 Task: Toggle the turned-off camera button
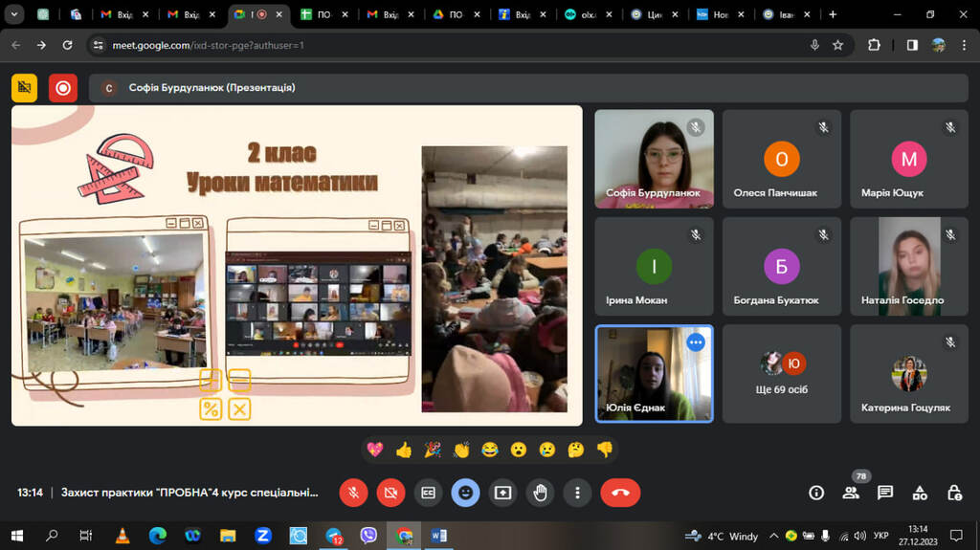pyautogui.click(x=390, y=493)
